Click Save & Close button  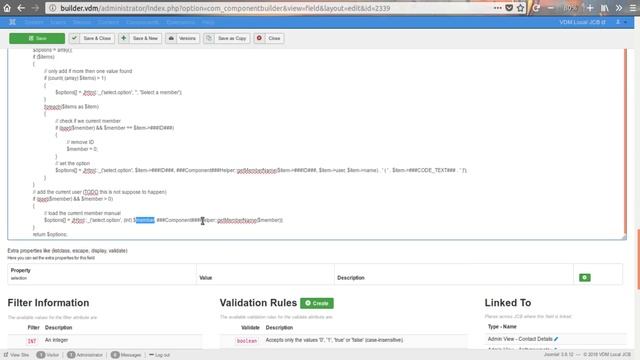pyautogui.click(x=91, y=38)
